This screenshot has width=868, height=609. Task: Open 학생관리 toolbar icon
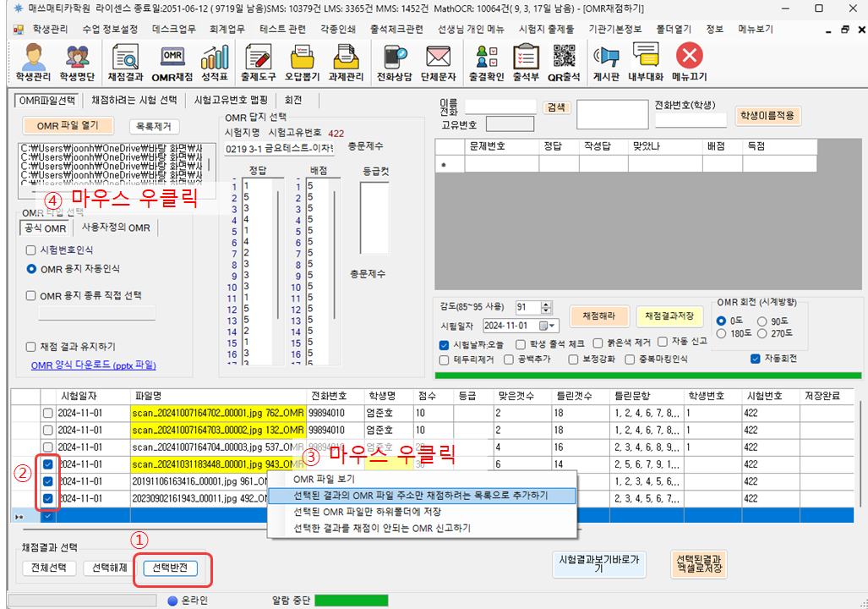34,62
